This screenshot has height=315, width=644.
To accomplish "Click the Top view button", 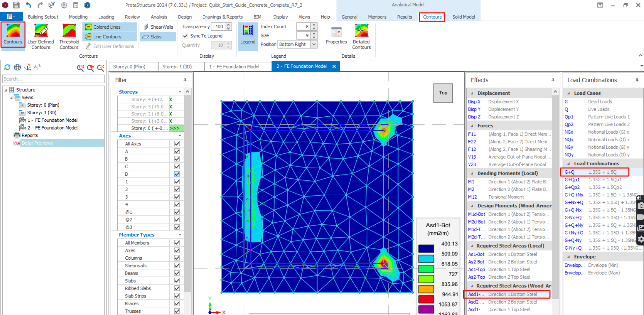I will [443, 93].
